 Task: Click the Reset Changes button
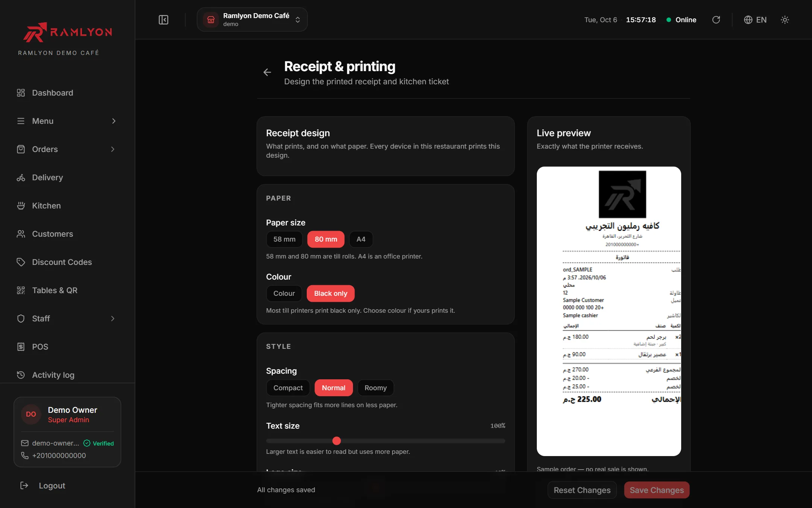tap(582, 490)
